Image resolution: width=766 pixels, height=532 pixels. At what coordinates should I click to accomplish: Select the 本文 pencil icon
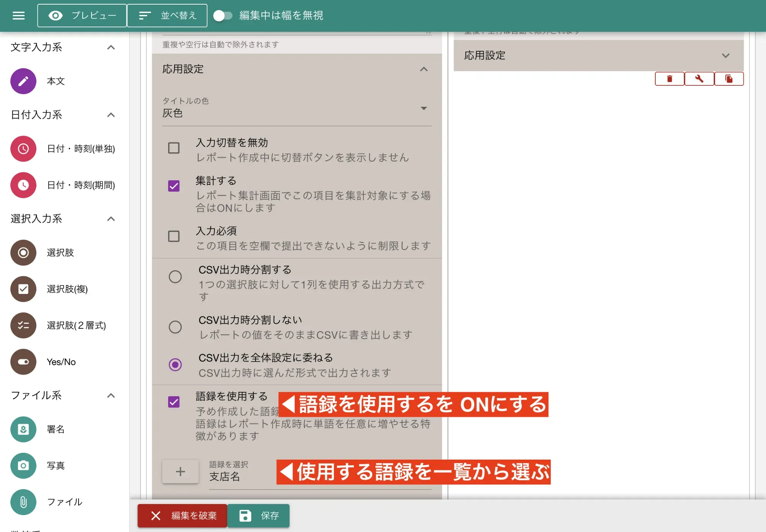23,81
